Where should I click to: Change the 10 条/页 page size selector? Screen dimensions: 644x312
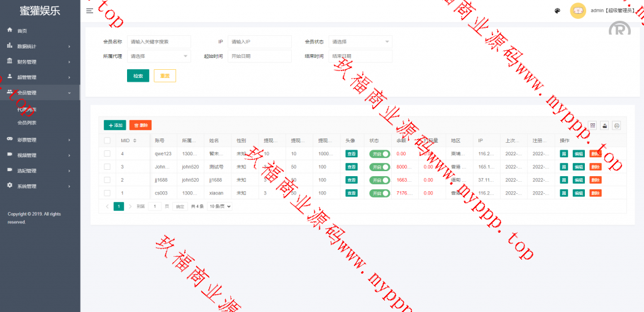[x=220, y=206]
